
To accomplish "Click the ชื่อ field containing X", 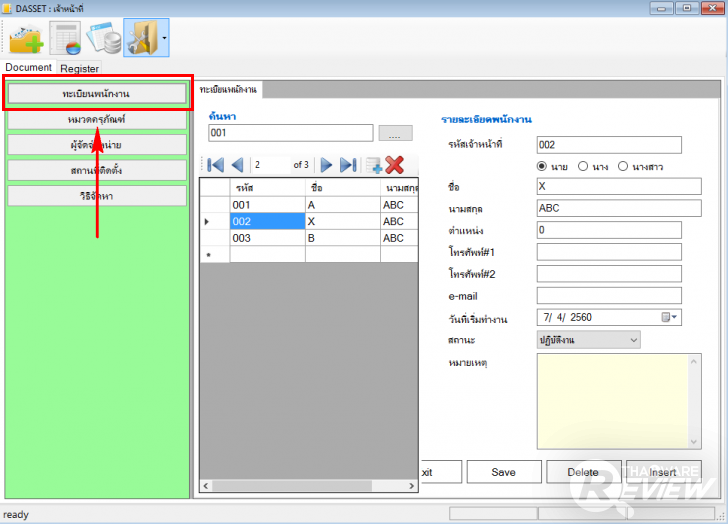I will coord(619,186).
